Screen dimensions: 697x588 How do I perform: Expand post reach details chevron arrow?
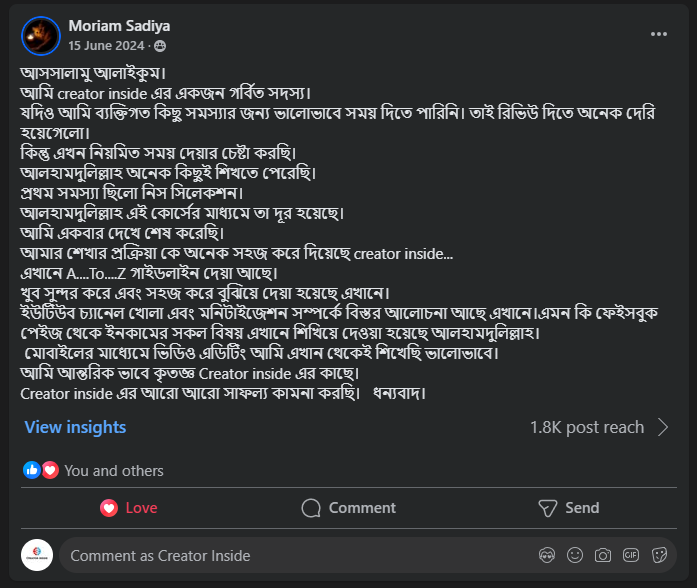click(663, 428)
